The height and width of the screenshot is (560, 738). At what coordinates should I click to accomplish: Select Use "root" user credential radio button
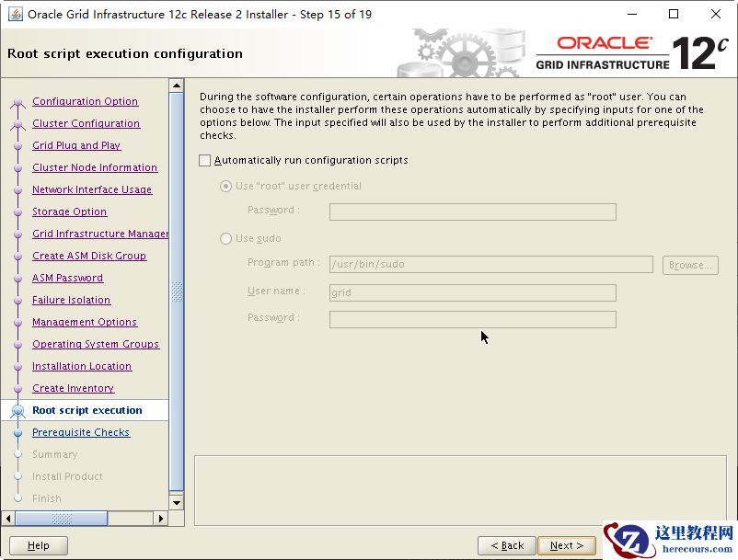(x=226, y=186)
